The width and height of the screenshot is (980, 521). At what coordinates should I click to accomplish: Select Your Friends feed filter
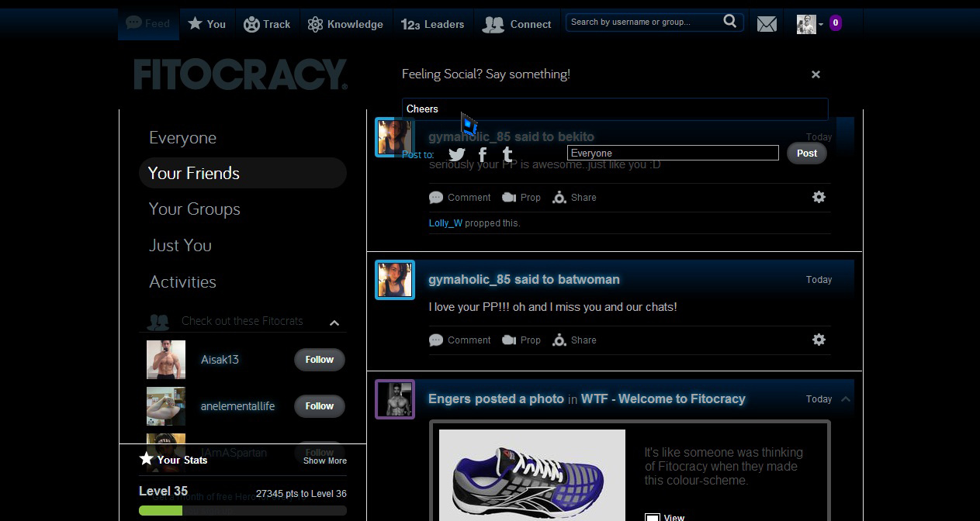point(242,173)
